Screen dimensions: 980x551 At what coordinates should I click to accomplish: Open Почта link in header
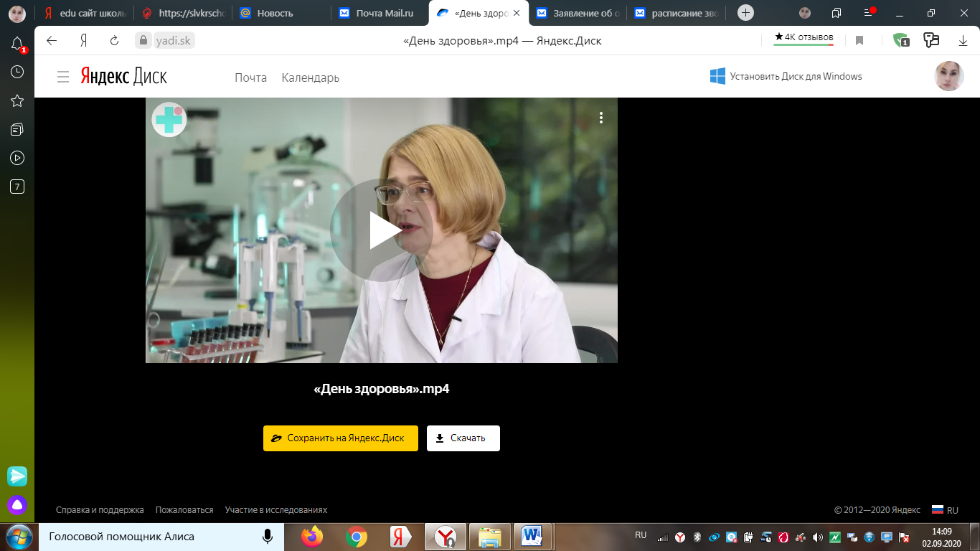point(250,77)
